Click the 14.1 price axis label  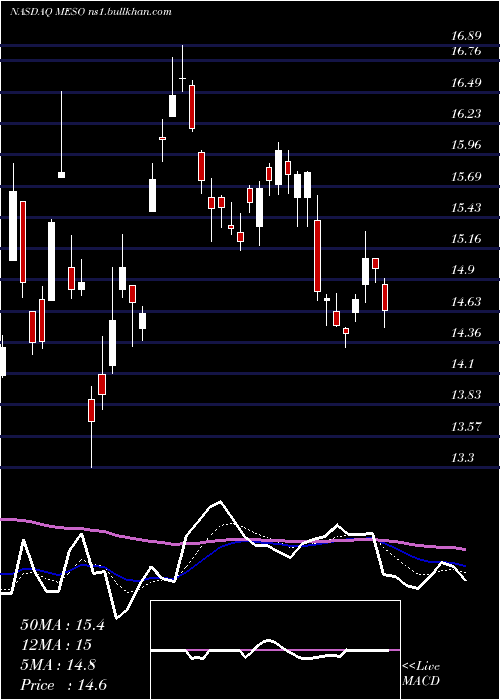coord(463,364)
